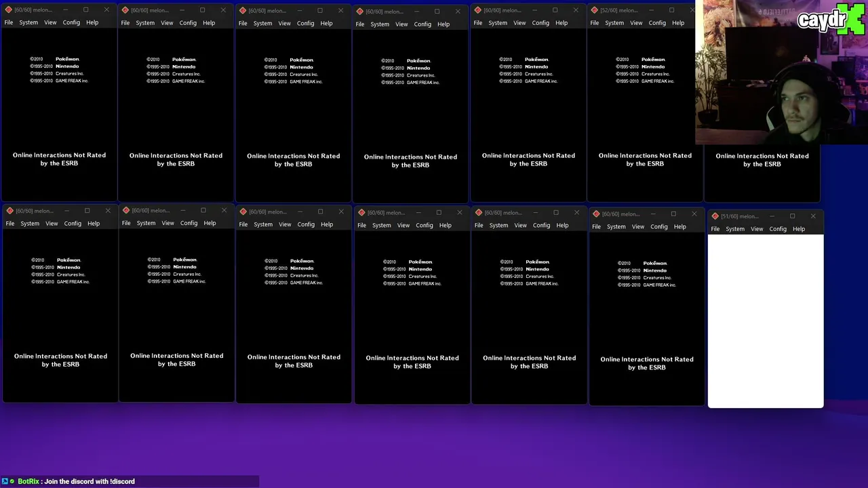Open Config menu in fourth top-row melonDS window
This screenshot has height=488, width=868.
422,24
